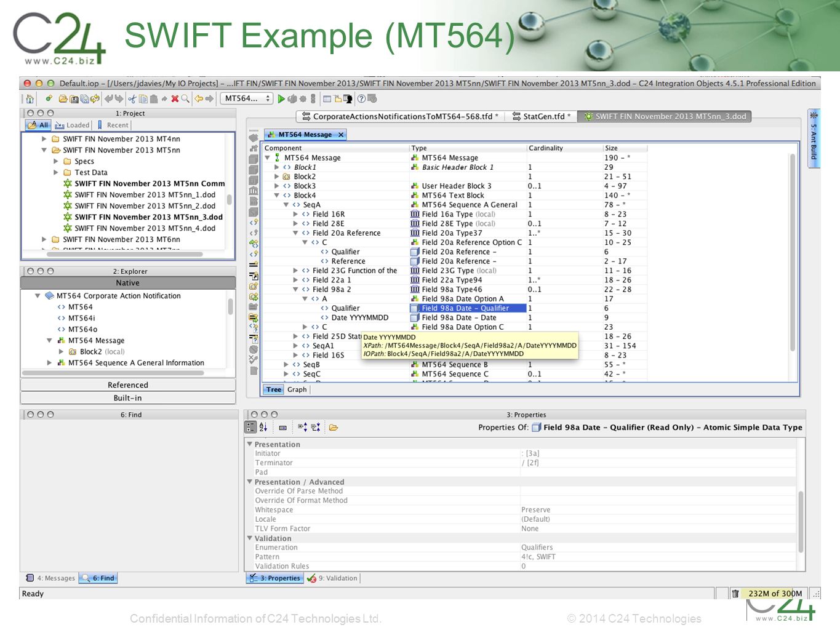Open the 4: Messages tab
Screen dimensions: 840x630
pyautogui.click(x=50, y=578)
